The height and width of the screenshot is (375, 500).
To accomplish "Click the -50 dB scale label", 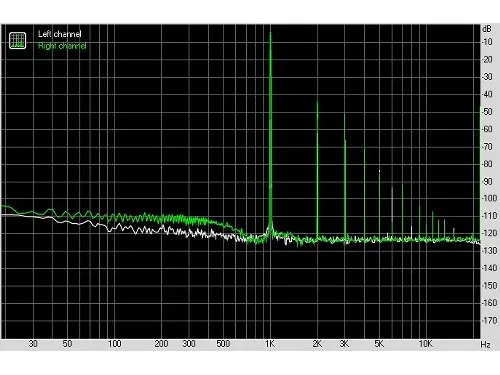I will point(487,112).
